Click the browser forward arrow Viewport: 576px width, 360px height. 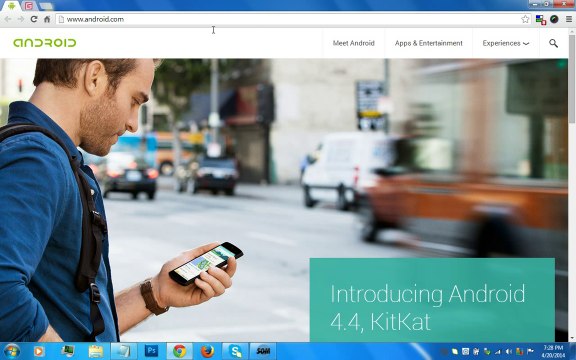pyautogui.click(x=21, y=19)
